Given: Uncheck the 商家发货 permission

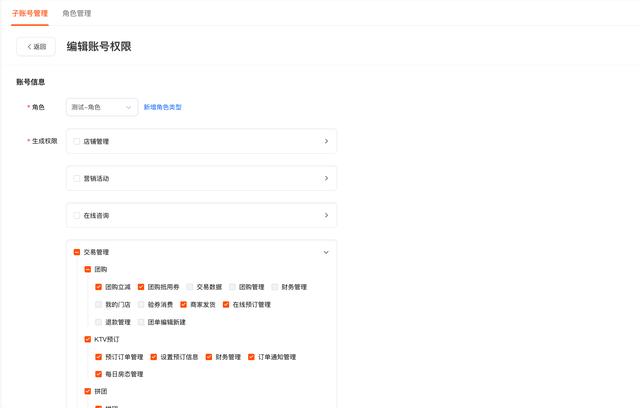Looking at the screenshot, I should pyautogui.click(x=184, y=304).
